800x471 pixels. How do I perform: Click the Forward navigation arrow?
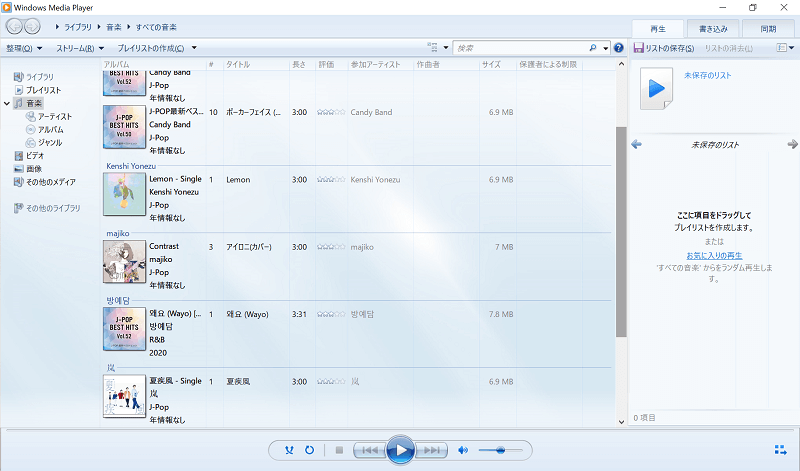point(32,26)
